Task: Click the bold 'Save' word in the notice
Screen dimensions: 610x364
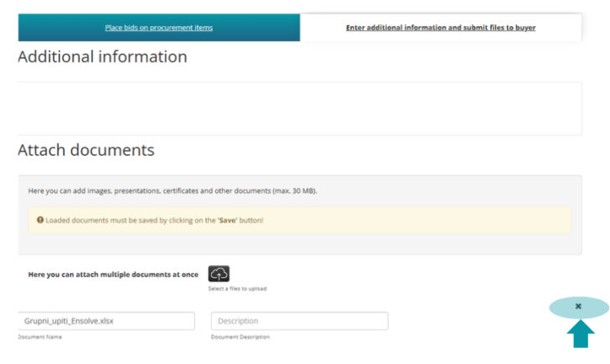Action: click(x=228, y=220)
